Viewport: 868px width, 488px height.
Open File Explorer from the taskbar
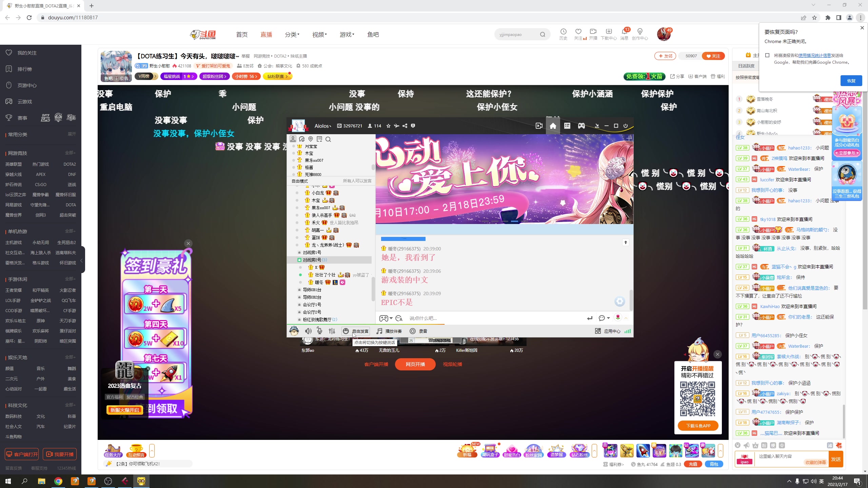[41, 481]
